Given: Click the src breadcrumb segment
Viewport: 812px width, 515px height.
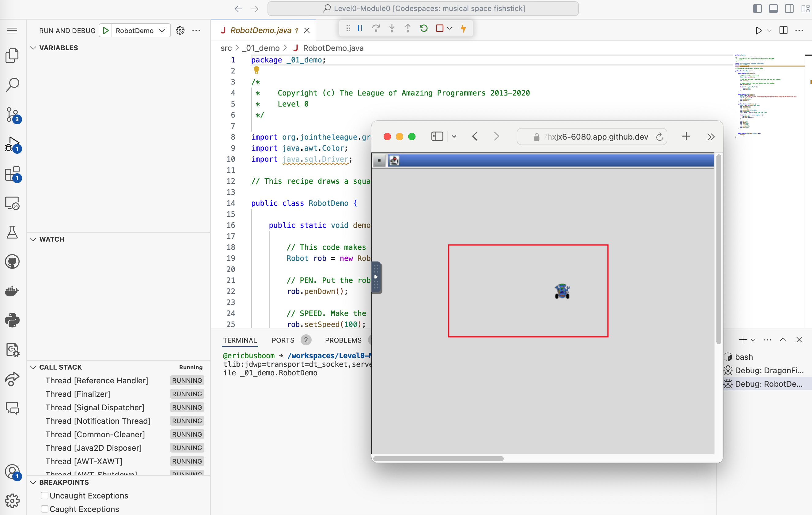Looking at the screenshot, I should tap(226, 48).
